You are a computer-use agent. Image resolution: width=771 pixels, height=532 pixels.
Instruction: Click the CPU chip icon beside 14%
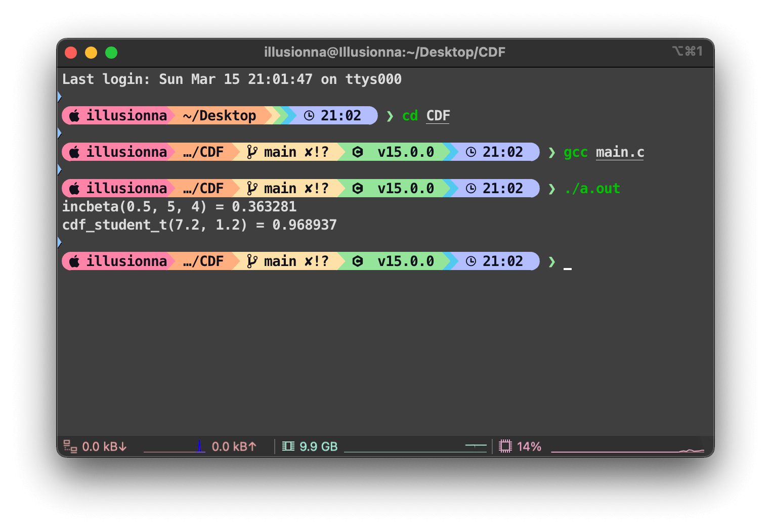505,447
